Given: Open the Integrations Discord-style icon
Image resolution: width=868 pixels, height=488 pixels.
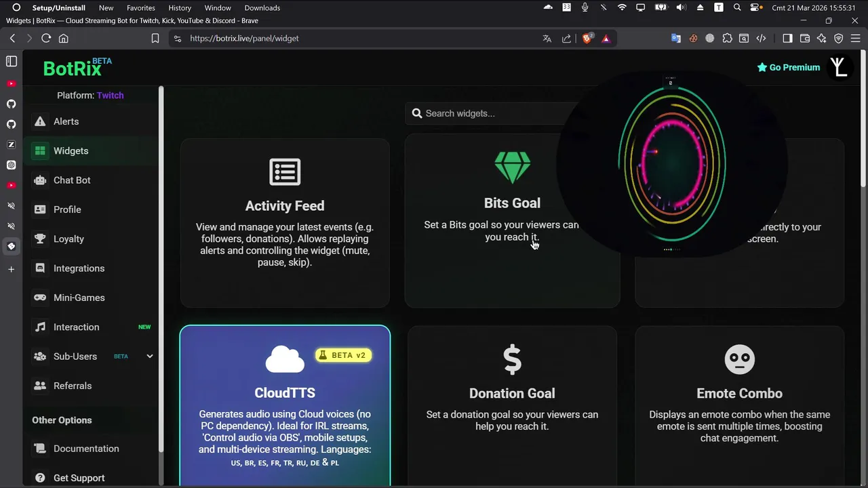Looking at the screenshot, I should pos(40,268).
